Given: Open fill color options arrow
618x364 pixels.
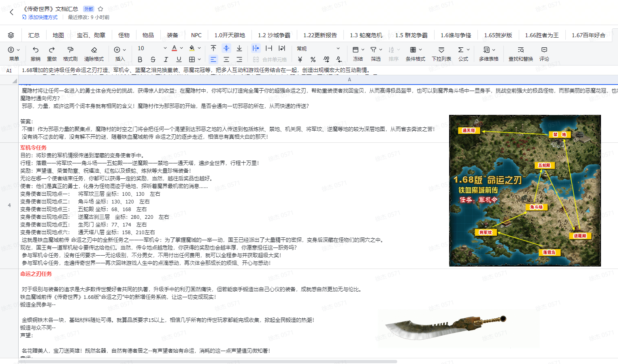Looking at the screenshot, I should (199, 48).
